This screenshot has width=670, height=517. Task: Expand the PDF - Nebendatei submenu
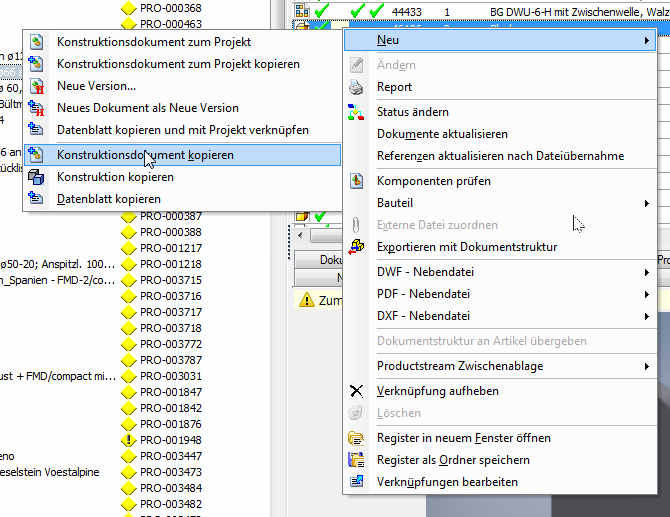pos(510,294)
